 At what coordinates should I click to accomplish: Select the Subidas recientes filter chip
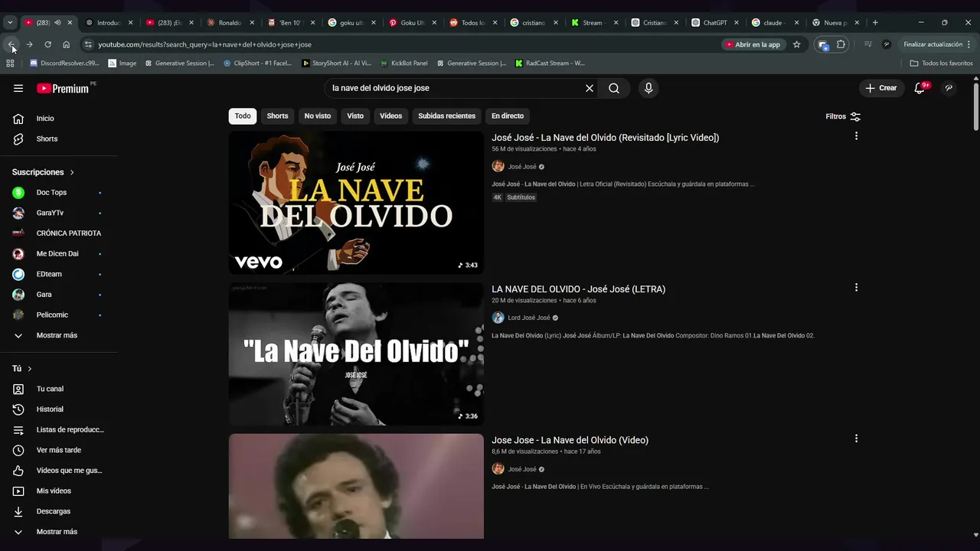[446, 116]
